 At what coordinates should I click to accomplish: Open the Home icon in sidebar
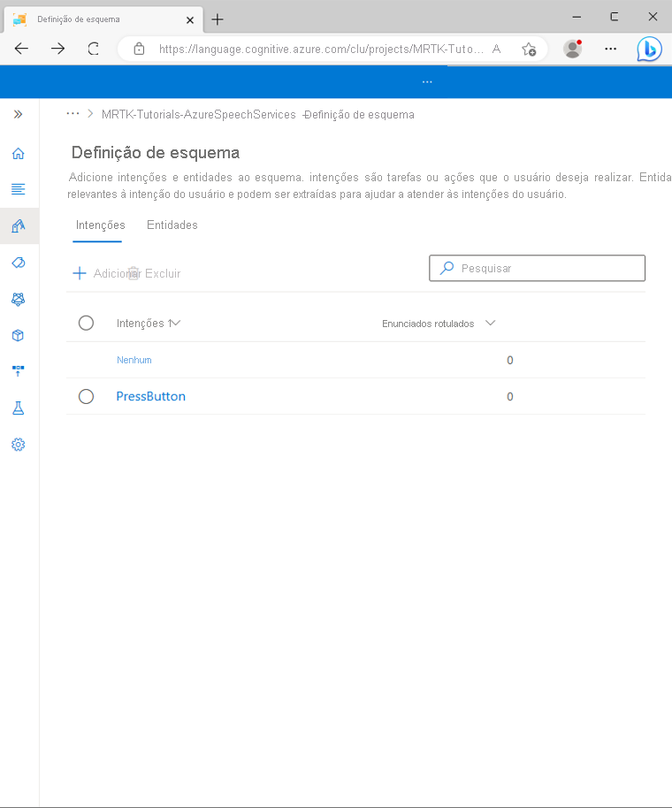[18, 154]
